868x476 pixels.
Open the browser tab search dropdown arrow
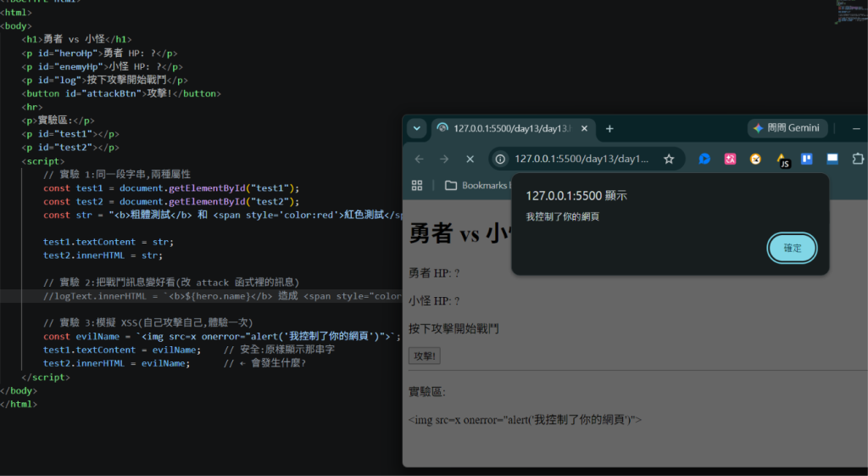(x=416, y=129)
